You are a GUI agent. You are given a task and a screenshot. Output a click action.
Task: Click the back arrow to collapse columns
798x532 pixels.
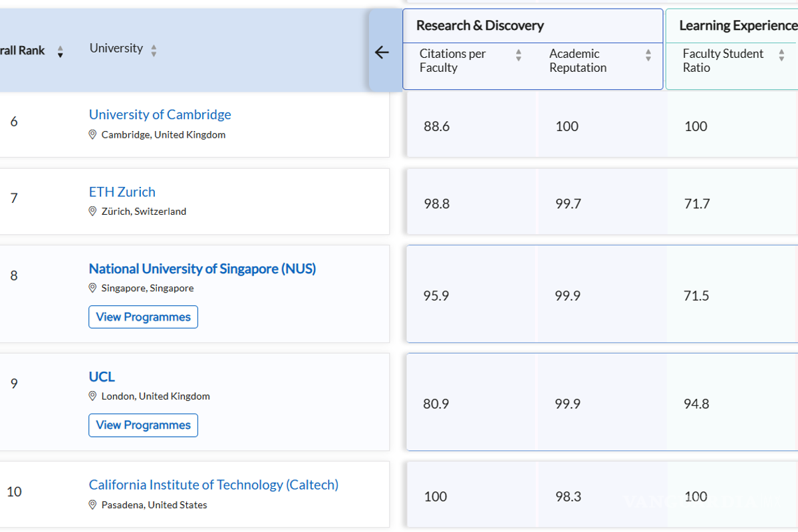tap(382, 53)
